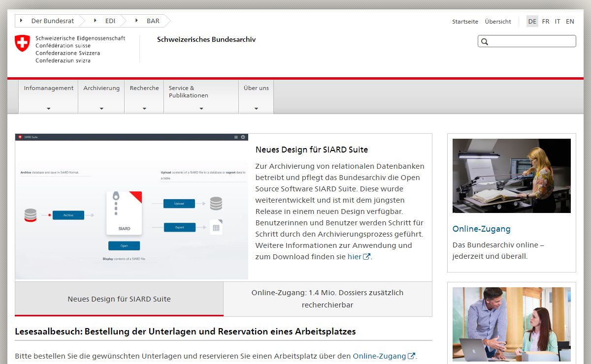Click the 'Neues Design für SIARD Suite' article heading
Viewport: 591px width, 364px height.
pyautogui.click(x=312, y=150)
